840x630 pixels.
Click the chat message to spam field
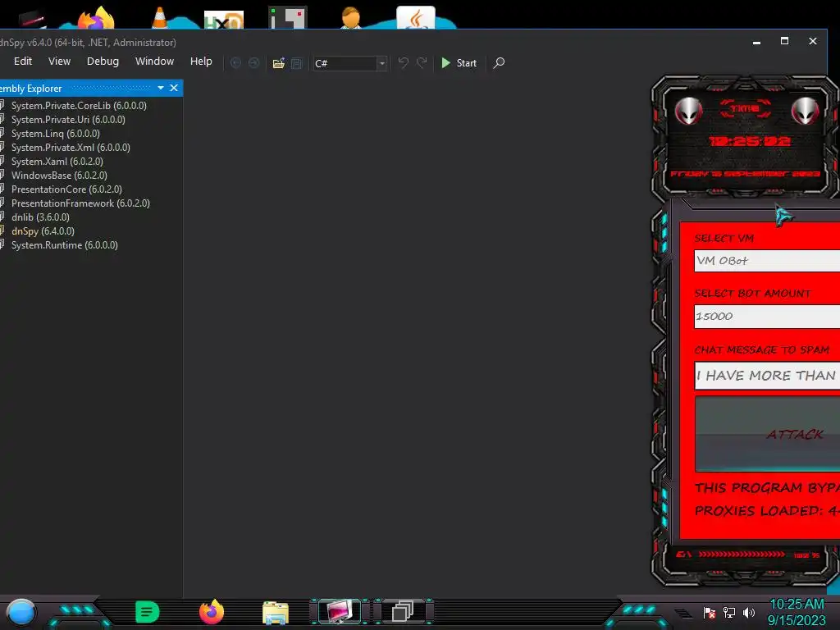point(767,376)
